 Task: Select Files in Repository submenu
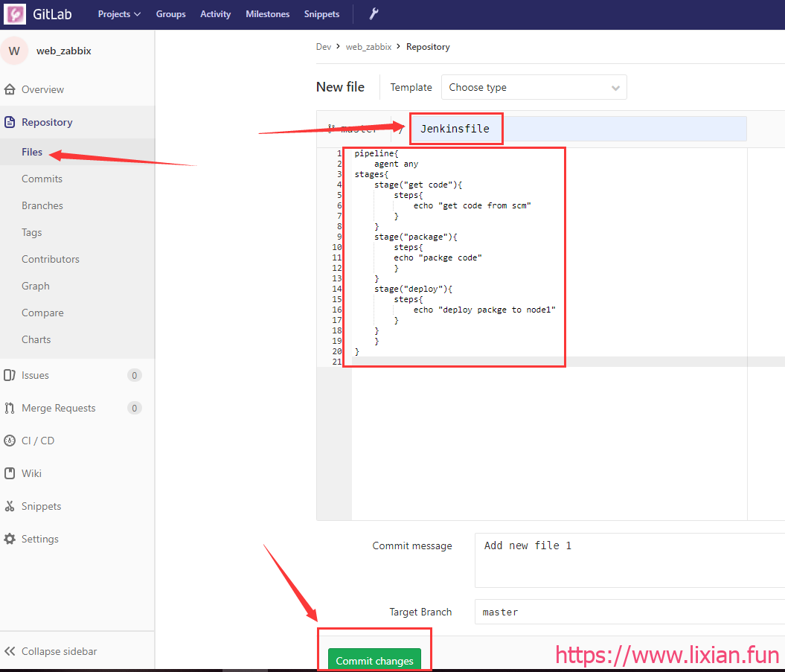[32, 153]
